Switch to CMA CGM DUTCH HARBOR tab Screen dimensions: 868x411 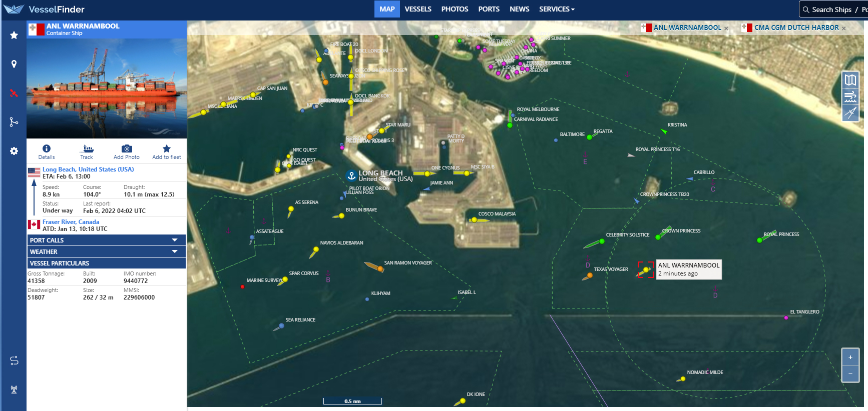791,28
